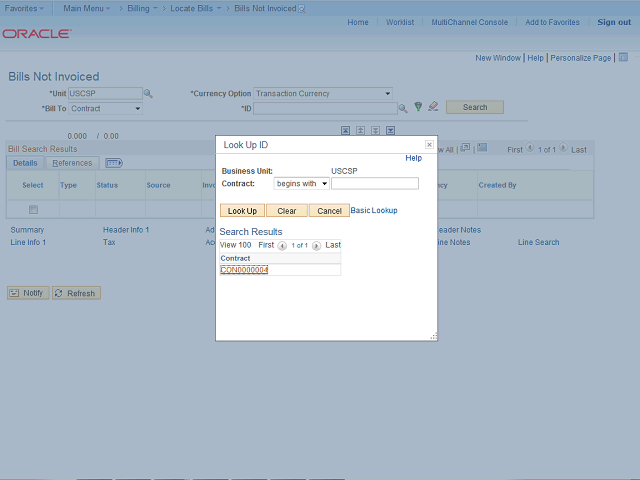Click the Source column header

(158, 185)
